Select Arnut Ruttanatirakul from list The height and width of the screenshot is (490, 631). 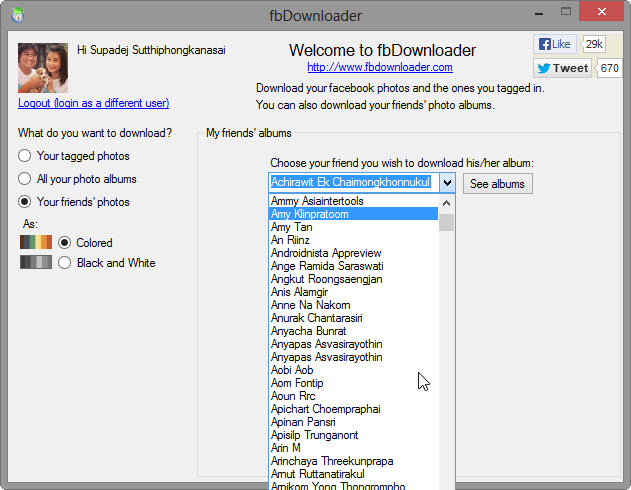tap(353, 474)
